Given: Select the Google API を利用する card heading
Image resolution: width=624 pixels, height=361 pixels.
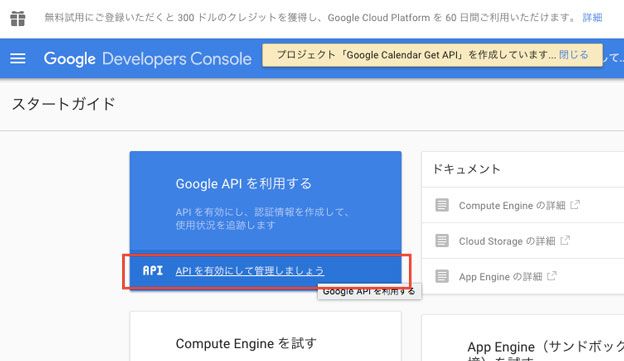Looking at the screenshot, I should point(244,183).
